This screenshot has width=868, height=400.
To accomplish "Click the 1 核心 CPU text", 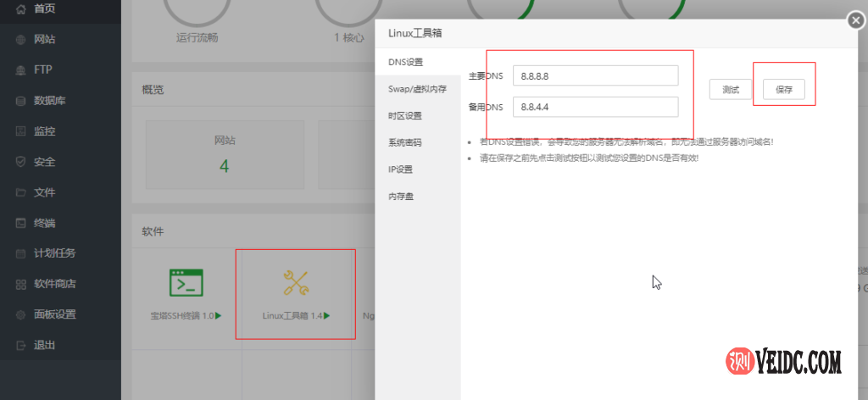I will (348, 37).
